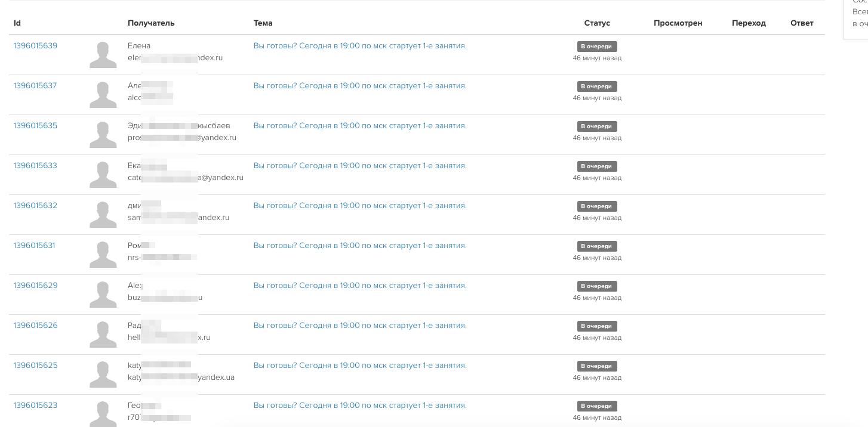Open the avatar in row 1396015632
This screenshot has height=427, width=868.
(x=103, y=214)
